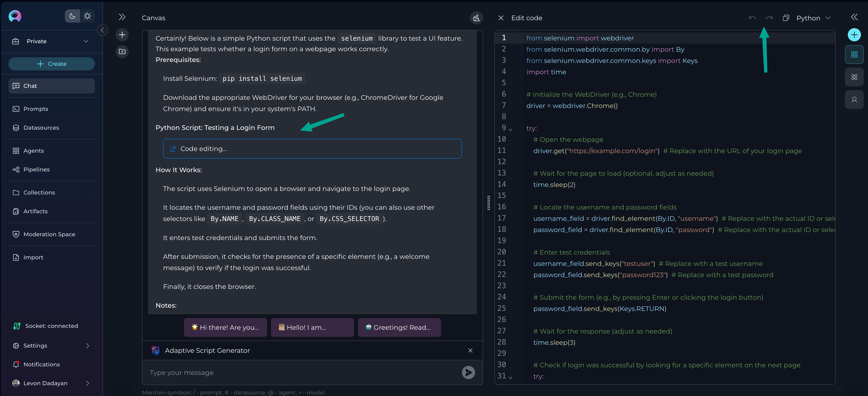
Task: Open the folder icon below plus
Action: tap(122, 51)
